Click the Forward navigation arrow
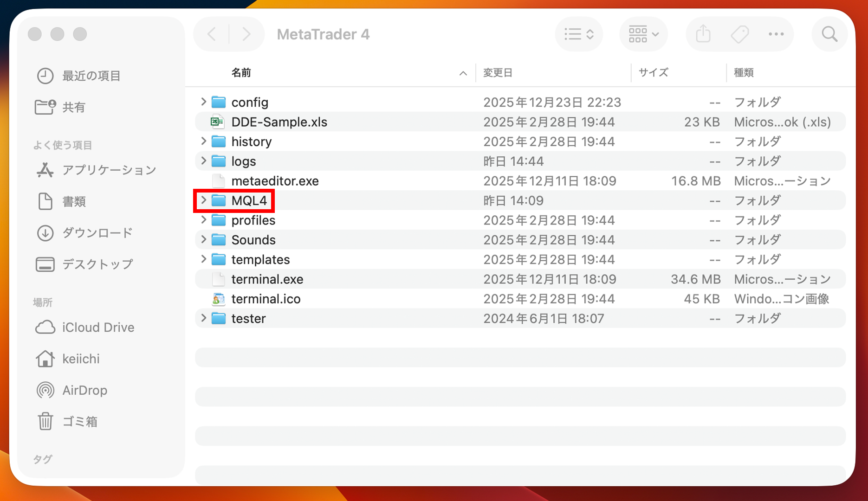 tap(246, 34)
